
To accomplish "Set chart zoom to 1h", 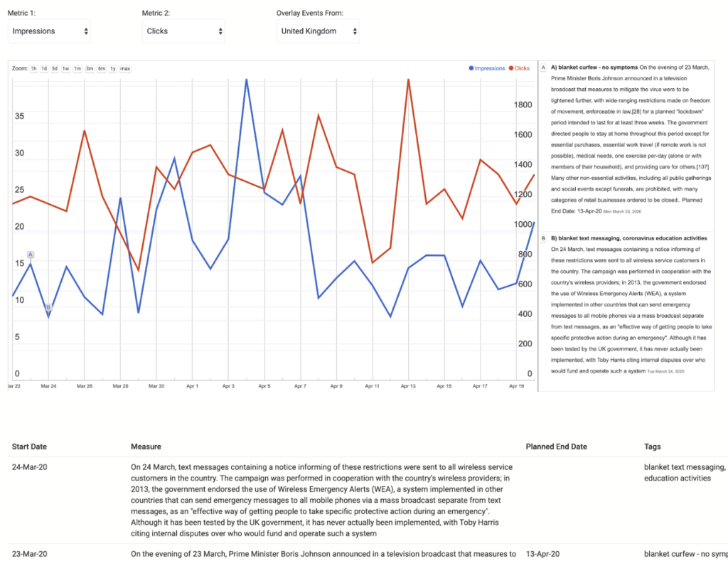I will [34, 69].
